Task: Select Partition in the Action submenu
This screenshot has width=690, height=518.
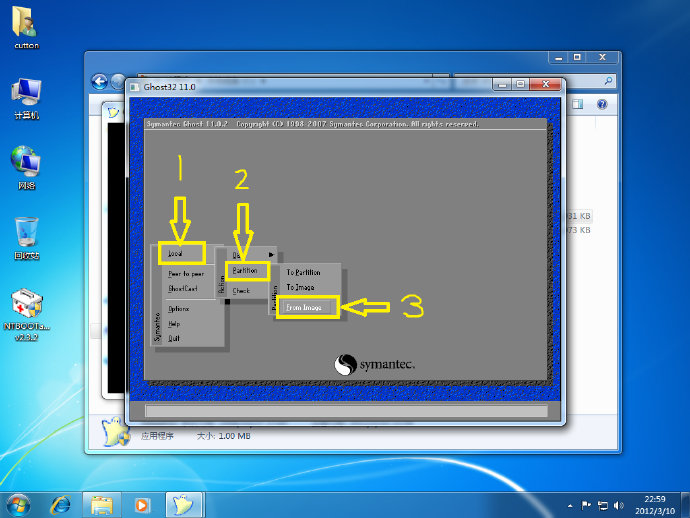Action: tap(247, 271)
